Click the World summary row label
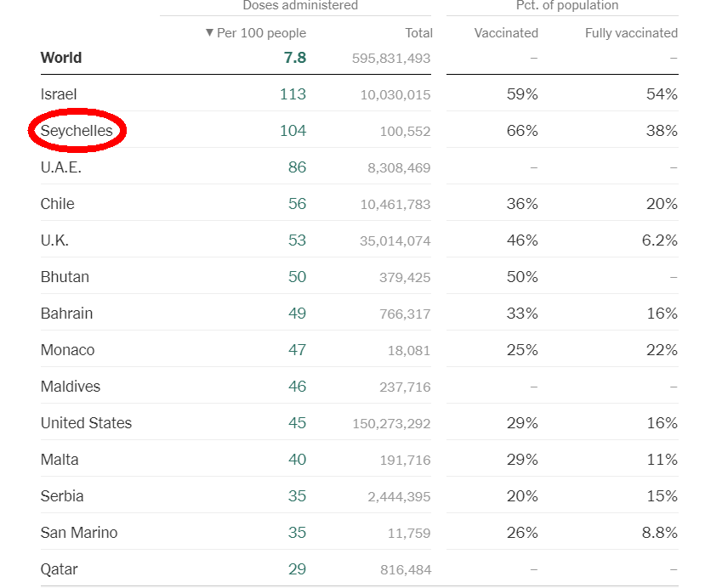 click(x=61, y=58)
